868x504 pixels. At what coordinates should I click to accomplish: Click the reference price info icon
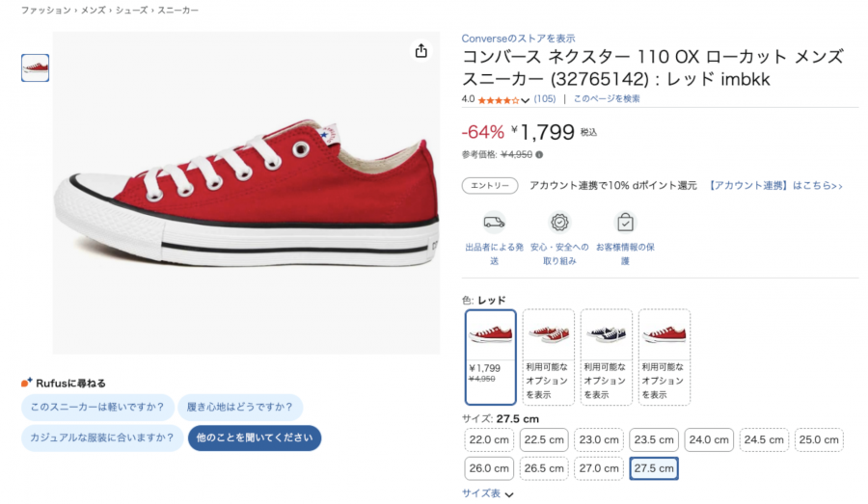(x=539, y=155)
